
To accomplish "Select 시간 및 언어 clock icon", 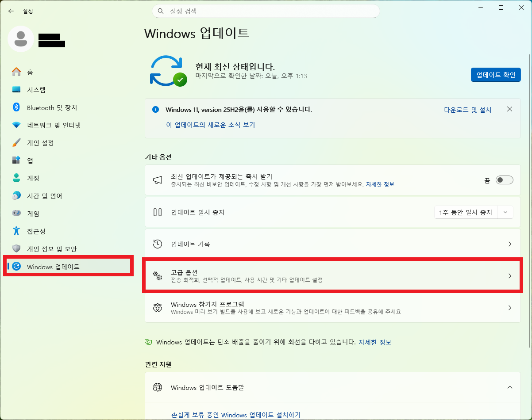I will tap(16, 196).
